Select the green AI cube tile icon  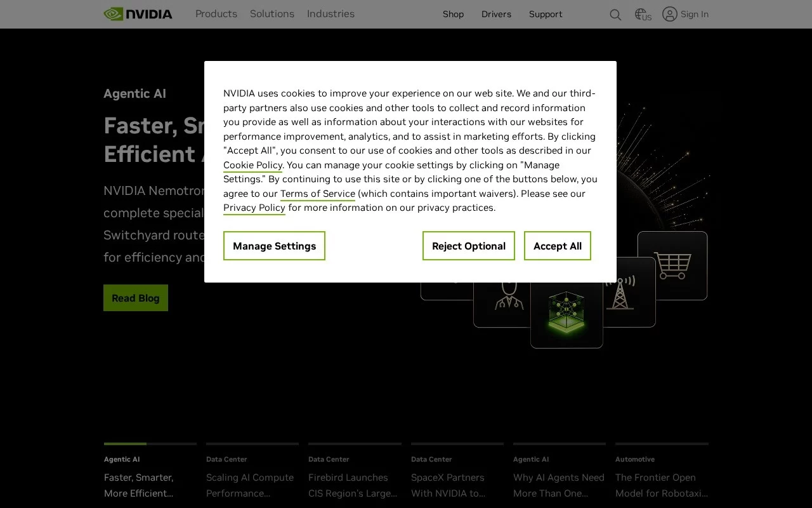pyautogui.click(x=566, y=314)
